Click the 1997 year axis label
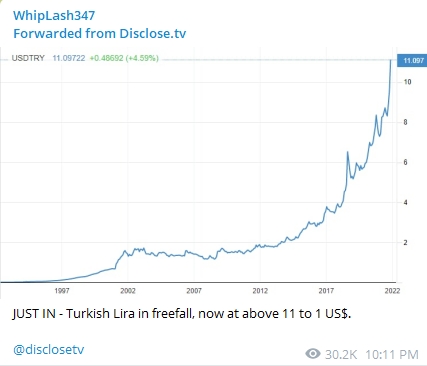Viewport: 427px width, 366px height. click(62, 291)
